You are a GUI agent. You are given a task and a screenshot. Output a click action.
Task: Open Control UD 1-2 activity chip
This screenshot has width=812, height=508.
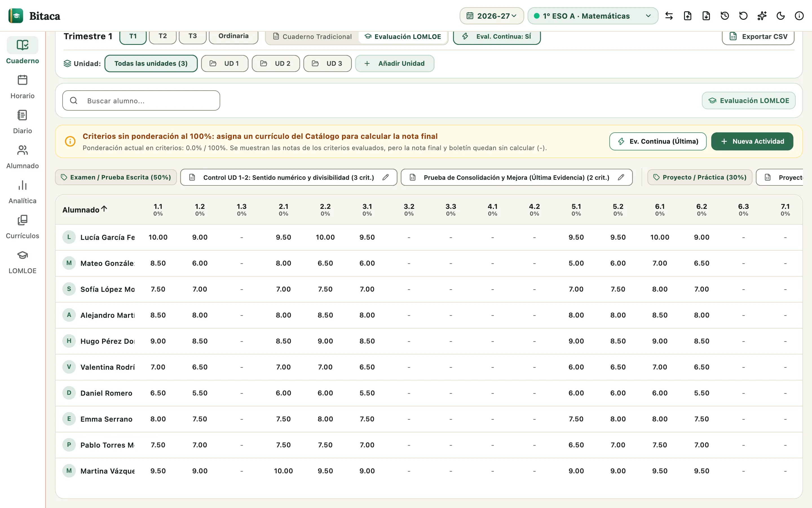click(288, 177)
